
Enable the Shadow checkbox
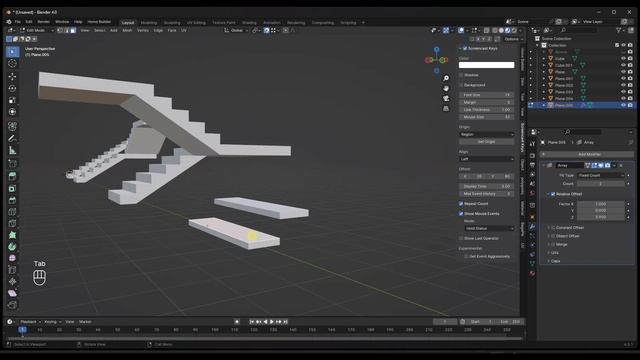461,75
